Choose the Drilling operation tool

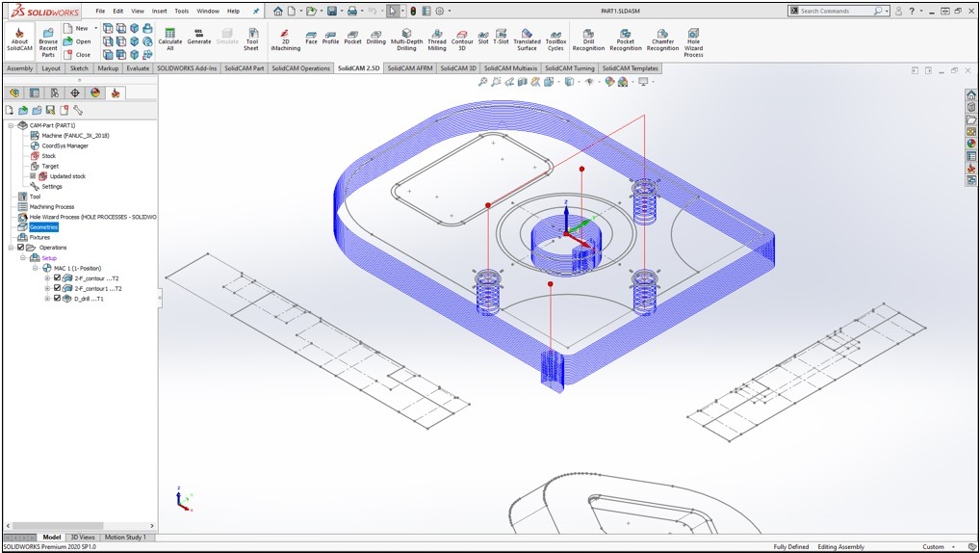(x=375, y=38)
